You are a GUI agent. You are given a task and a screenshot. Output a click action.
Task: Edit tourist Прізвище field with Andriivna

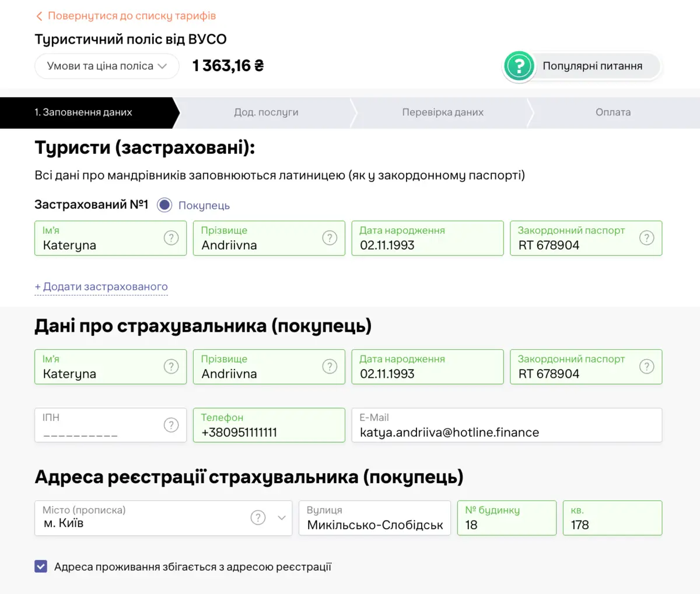(269, 238)
